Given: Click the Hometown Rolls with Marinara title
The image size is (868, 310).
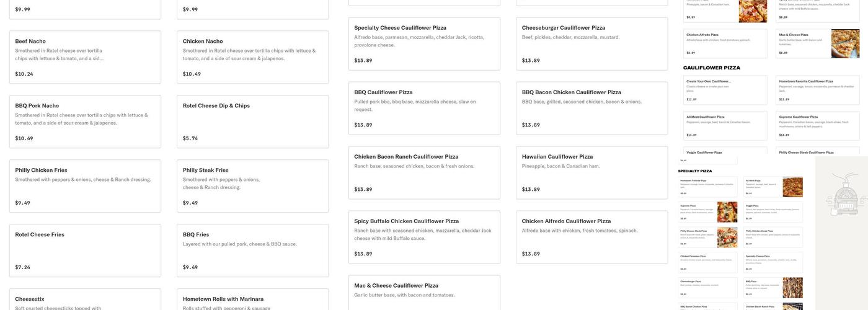Looking at the screenshot, I should pos(223,299).
